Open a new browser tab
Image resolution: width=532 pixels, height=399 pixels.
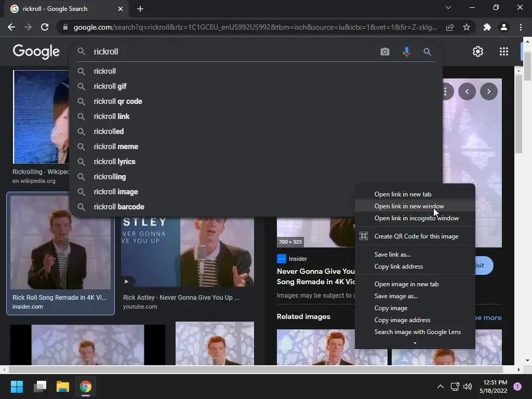pyautogui.click(x=140, y=9)
